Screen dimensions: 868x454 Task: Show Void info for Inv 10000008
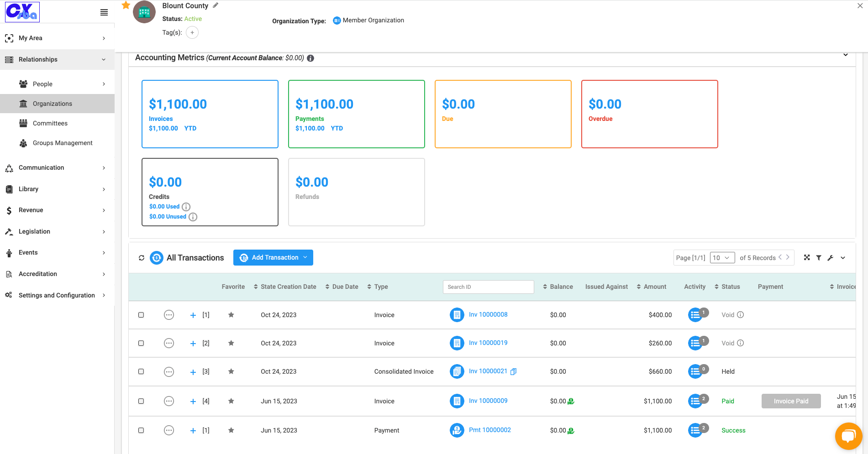tap(741, 315)
